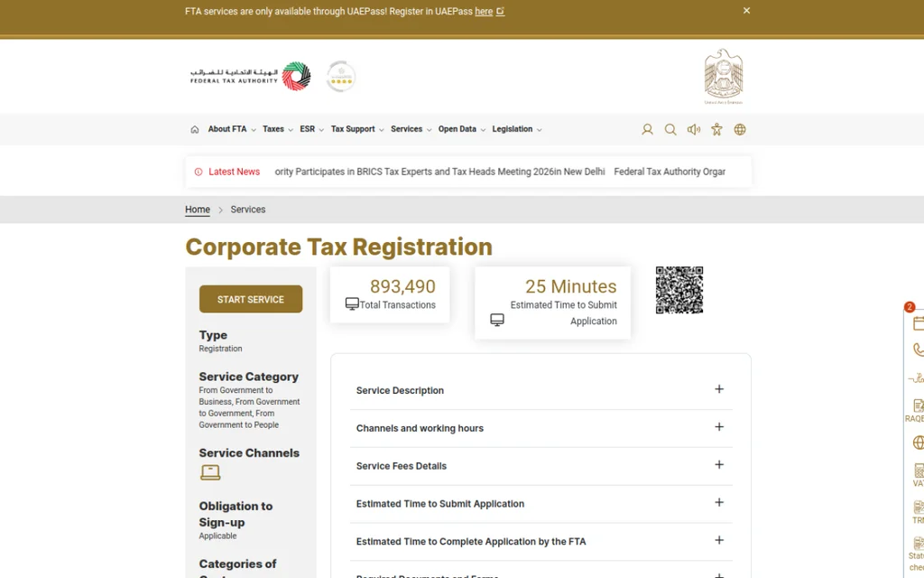Click the '25 Minutes' estimated time value

point(570,286)
